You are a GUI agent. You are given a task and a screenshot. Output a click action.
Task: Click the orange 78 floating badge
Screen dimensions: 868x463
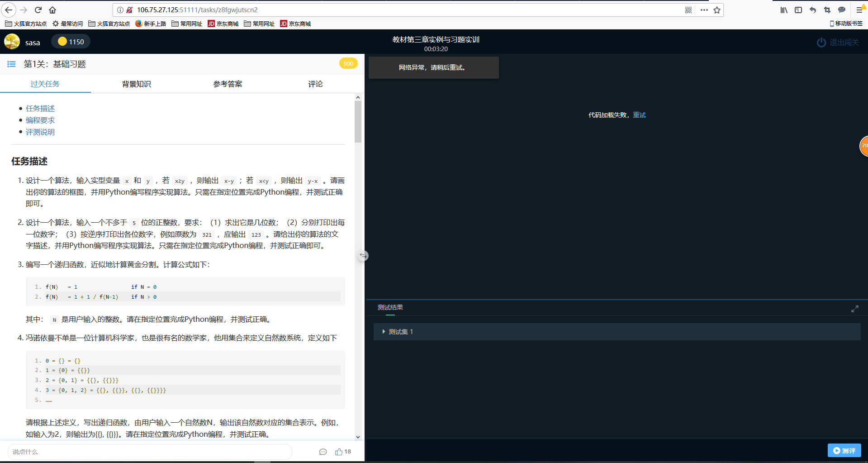pos(863,146)
